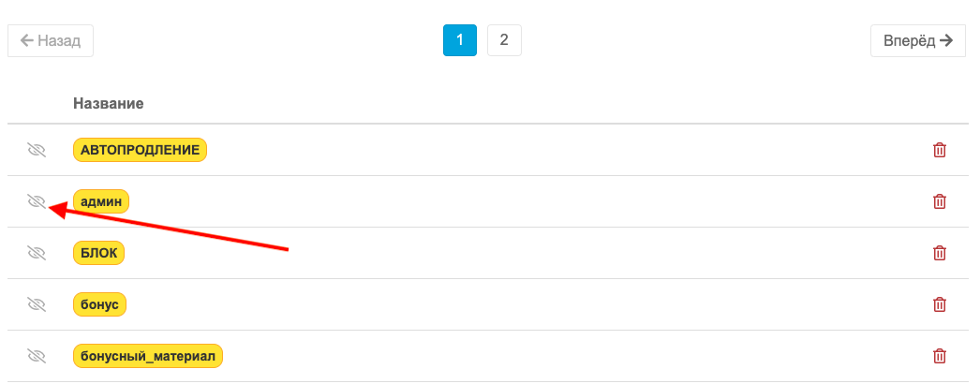Click the Вперёд next-page button
980x384 pixels.
point(918,41)
